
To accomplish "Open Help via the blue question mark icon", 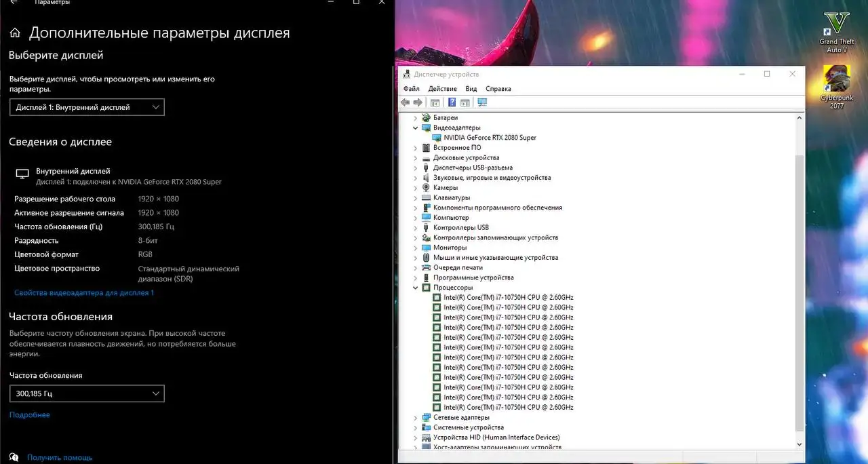I will point(452,102).
